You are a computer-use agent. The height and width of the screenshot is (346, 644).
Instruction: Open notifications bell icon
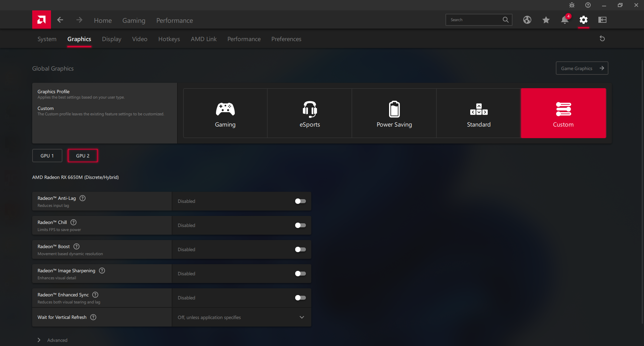[x=565, y=20]
